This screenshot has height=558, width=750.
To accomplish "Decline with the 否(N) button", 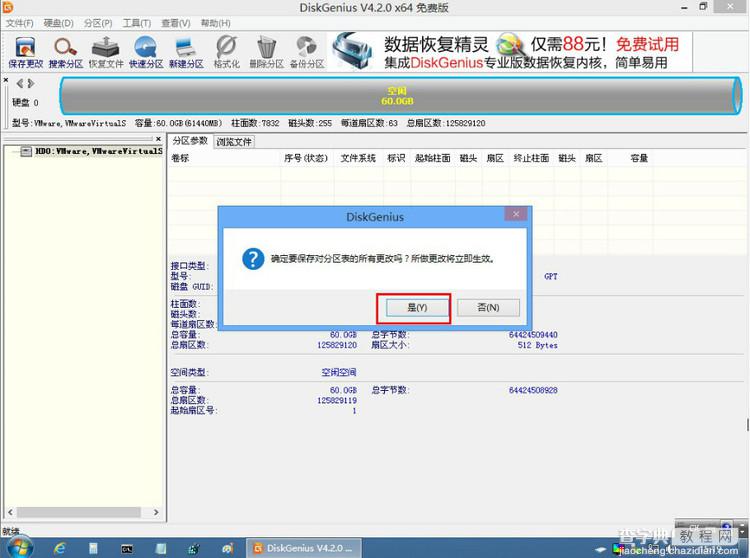I will pyautogui.click(x=488, y=307).
